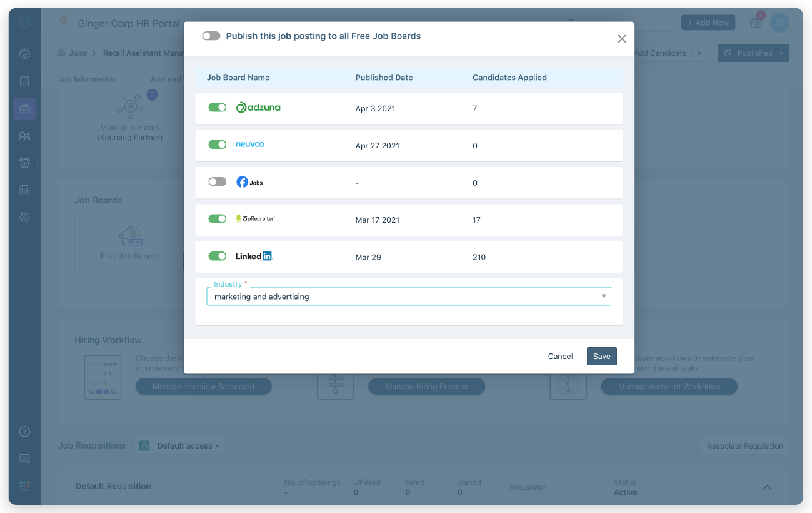Open the Jobs briefcase icon in sidebar
812x513 pixels.
[x=24, y=109]
